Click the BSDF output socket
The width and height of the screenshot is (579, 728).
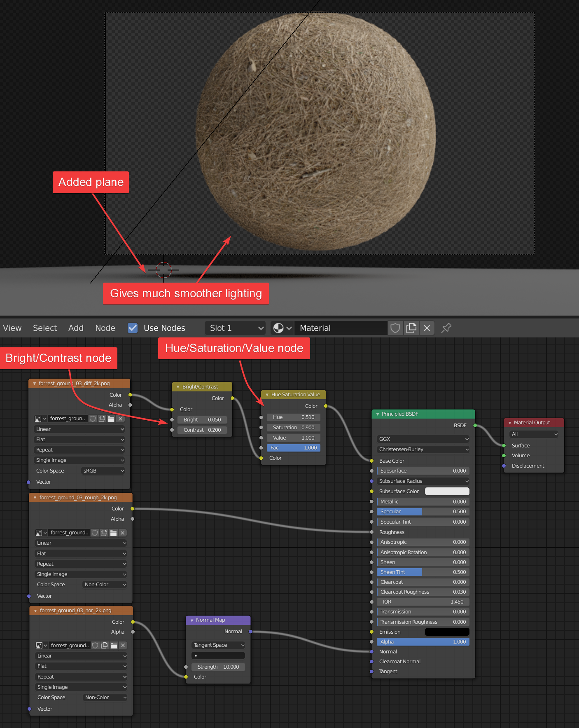tap(475, 426)
